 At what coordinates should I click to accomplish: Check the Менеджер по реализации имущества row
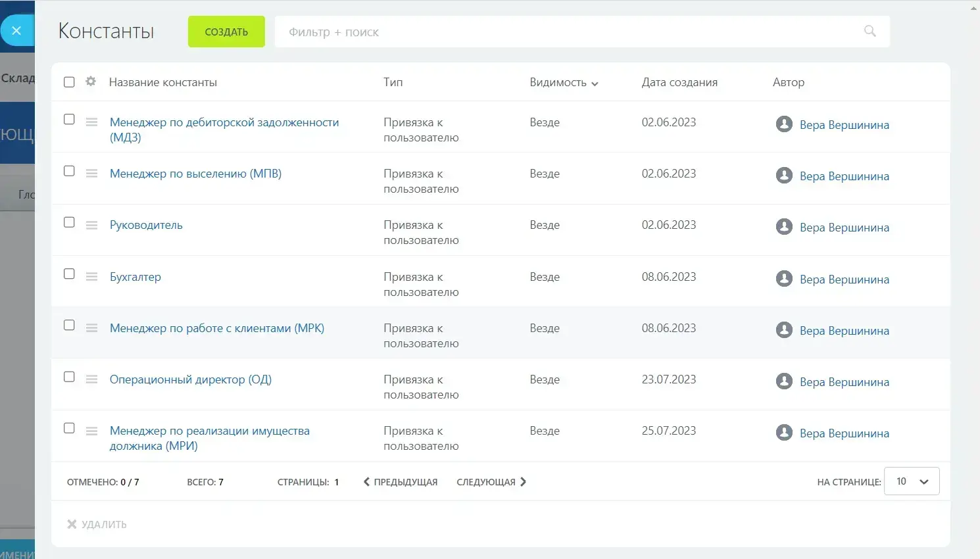tap(69, 428)
